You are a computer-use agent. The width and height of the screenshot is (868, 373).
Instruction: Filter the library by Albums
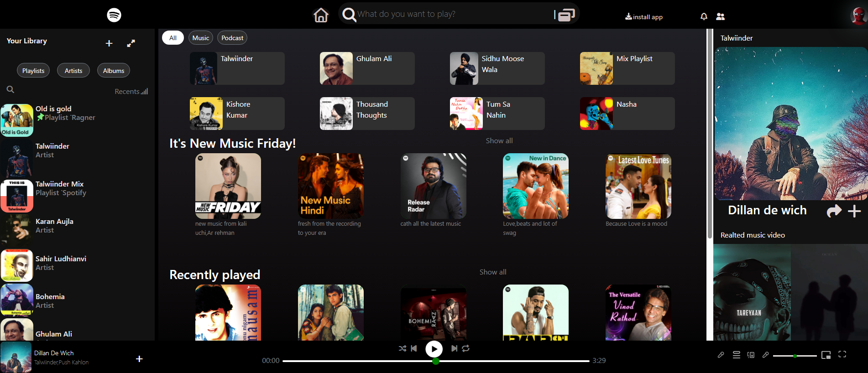[114, 71]
